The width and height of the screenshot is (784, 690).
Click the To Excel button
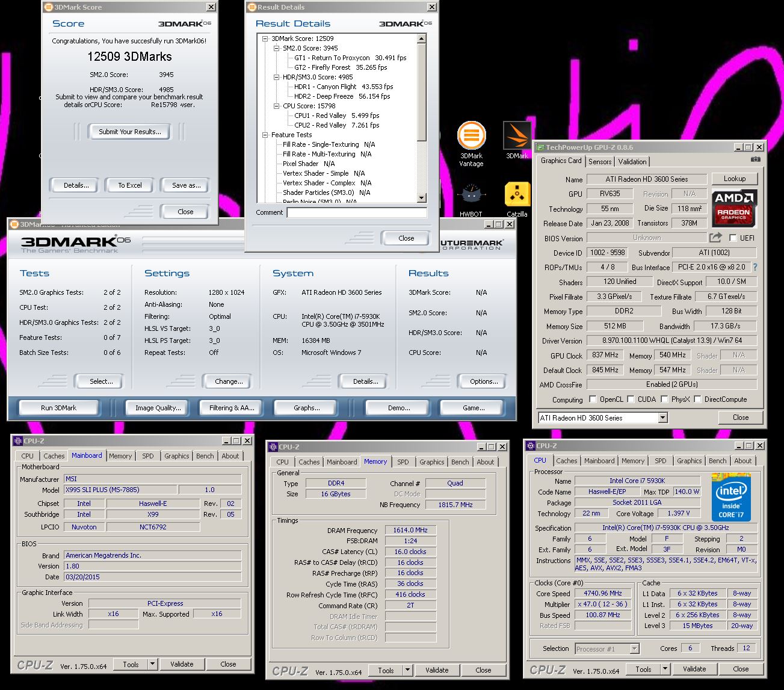coord(130,185)
